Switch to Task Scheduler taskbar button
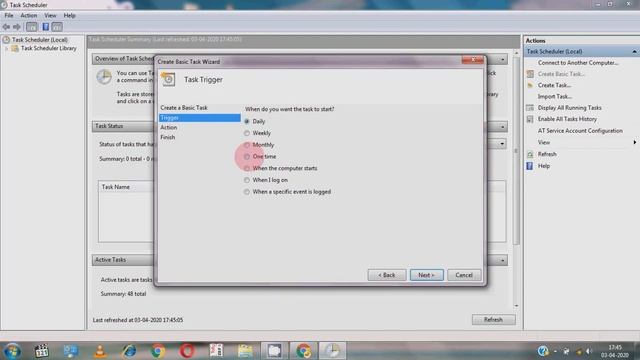Image resolution: width=640 pixels, height=360 pixels. (x=332, y=351)
